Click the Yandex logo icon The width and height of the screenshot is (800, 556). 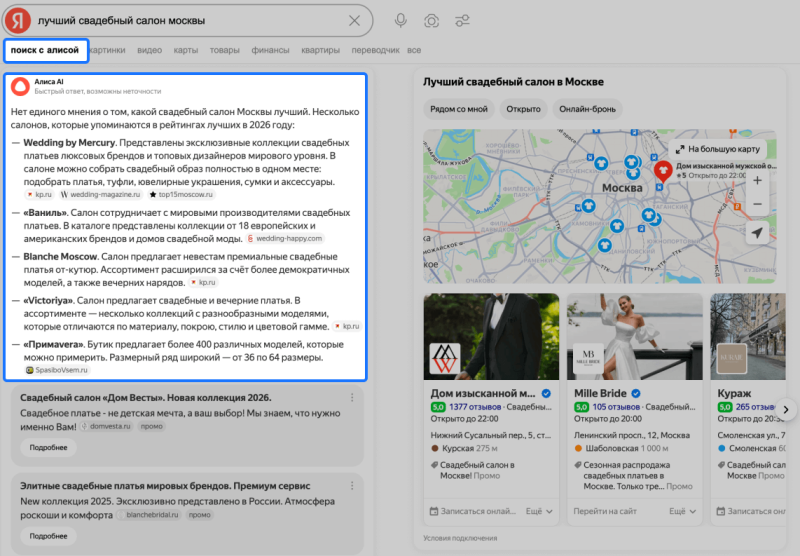[x=20, y=20]
